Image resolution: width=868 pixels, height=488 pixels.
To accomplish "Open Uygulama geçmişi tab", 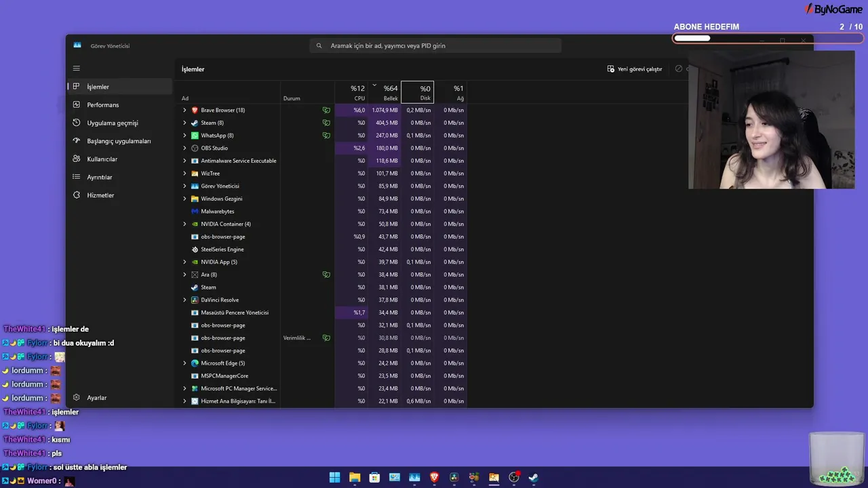I will (121, 123).
